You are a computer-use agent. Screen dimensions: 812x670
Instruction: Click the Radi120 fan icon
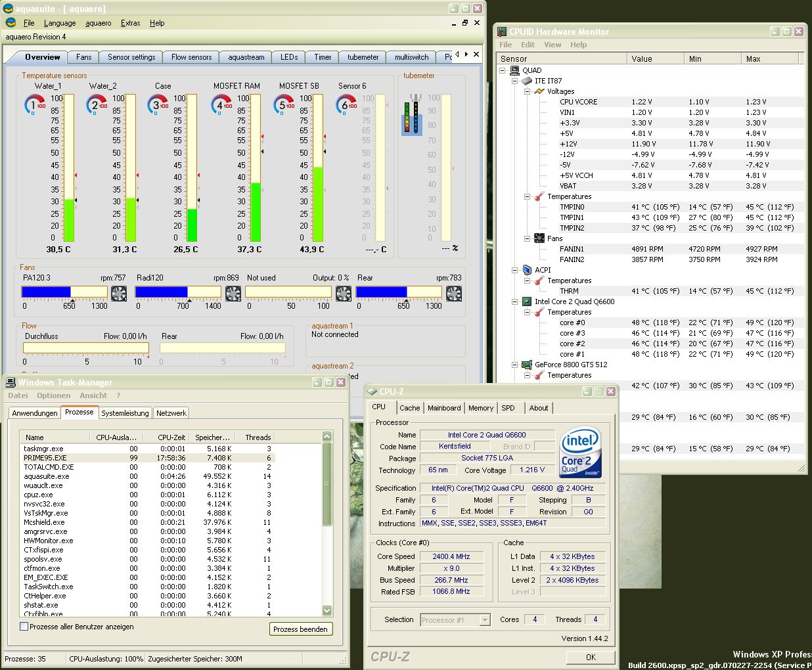233,294
